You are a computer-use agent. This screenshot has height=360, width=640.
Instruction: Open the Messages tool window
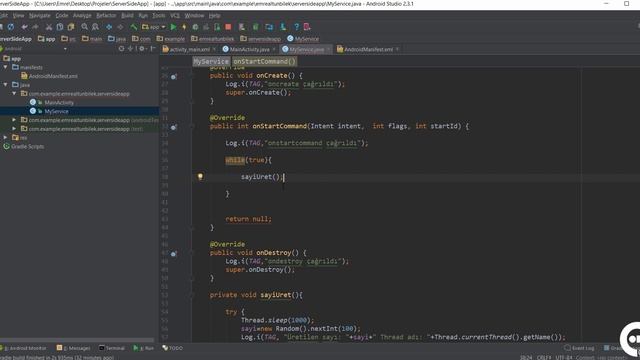73,348
